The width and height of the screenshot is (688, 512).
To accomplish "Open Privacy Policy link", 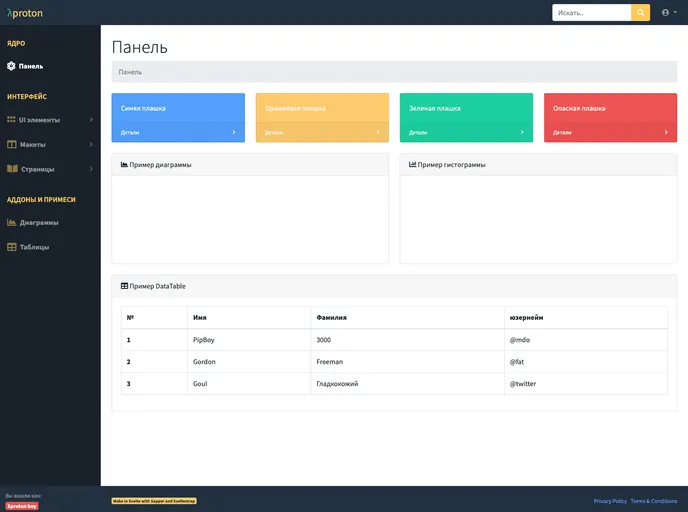I will pos(610,501).
